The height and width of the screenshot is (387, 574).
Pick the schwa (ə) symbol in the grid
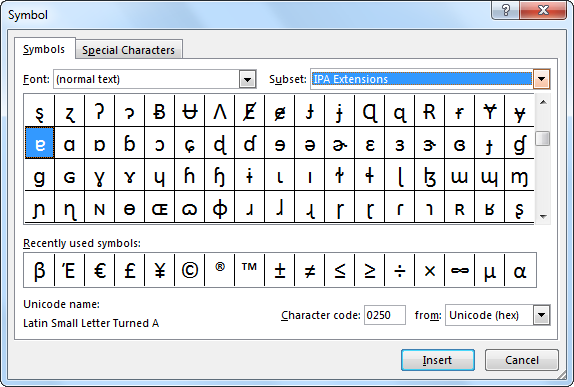click(310, 143)
